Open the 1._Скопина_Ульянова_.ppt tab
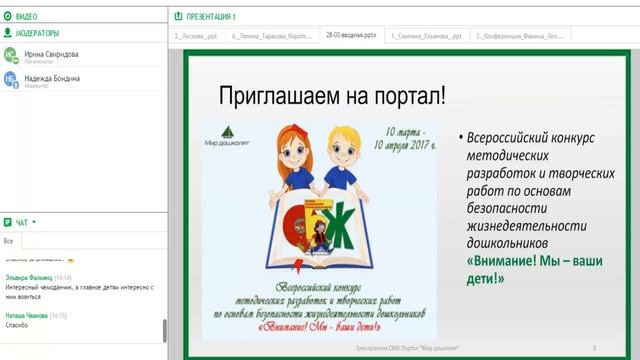Screen dimensions: 640x360 click(x=426, y=36)
